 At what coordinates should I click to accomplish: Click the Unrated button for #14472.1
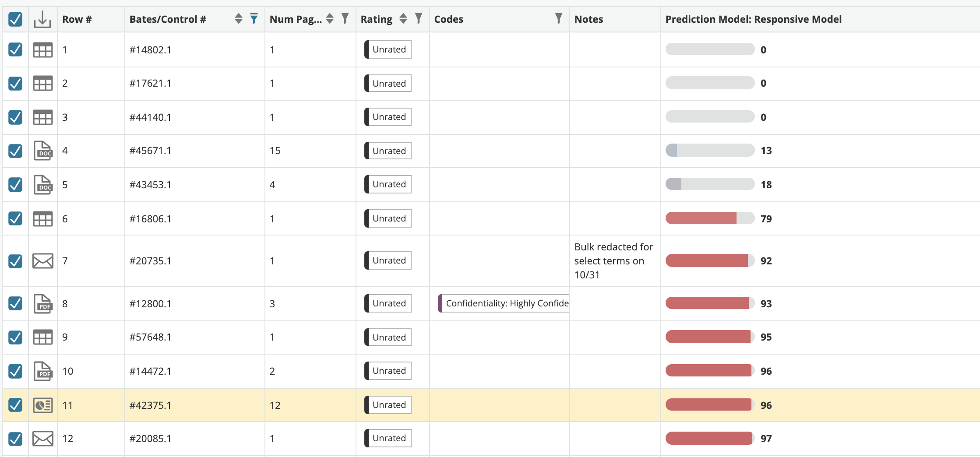388,371
